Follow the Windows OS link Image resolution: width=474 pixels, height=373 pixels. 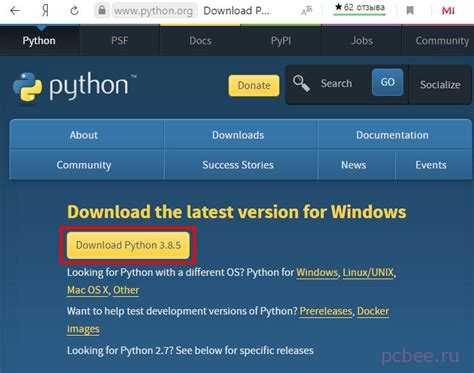[x=317, y=273]
